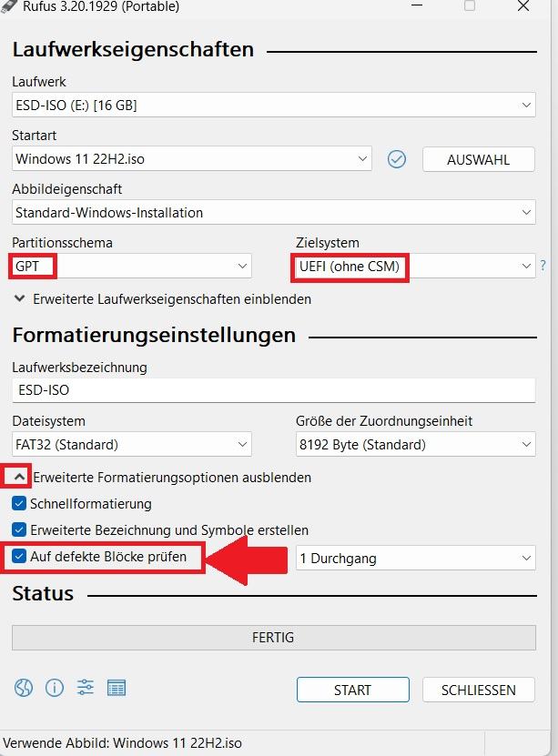Close the Rufus window with X

[523, 5]
